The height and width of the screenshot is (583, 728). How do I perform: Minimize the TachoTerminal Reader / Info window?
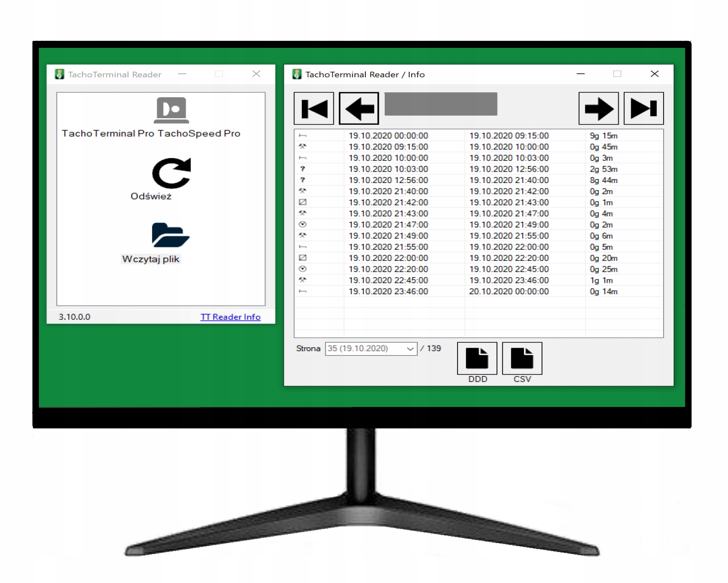(580, 74)
